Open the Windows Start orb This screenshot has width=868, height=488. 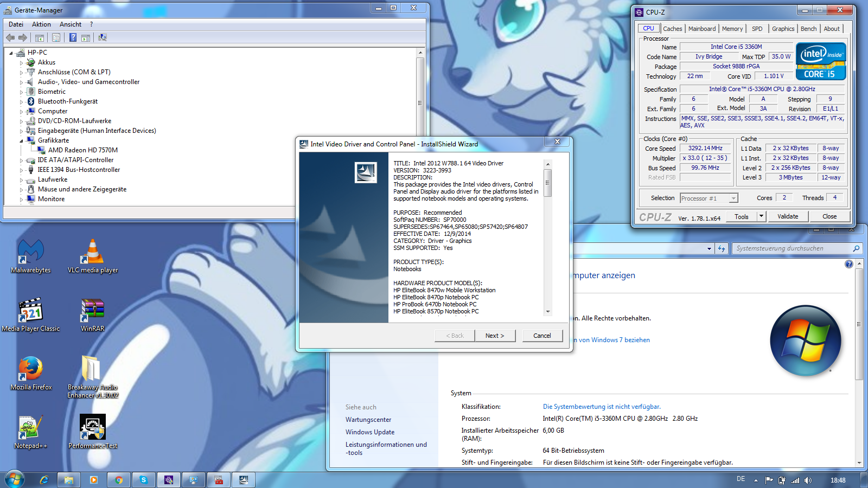coord(15,480)
